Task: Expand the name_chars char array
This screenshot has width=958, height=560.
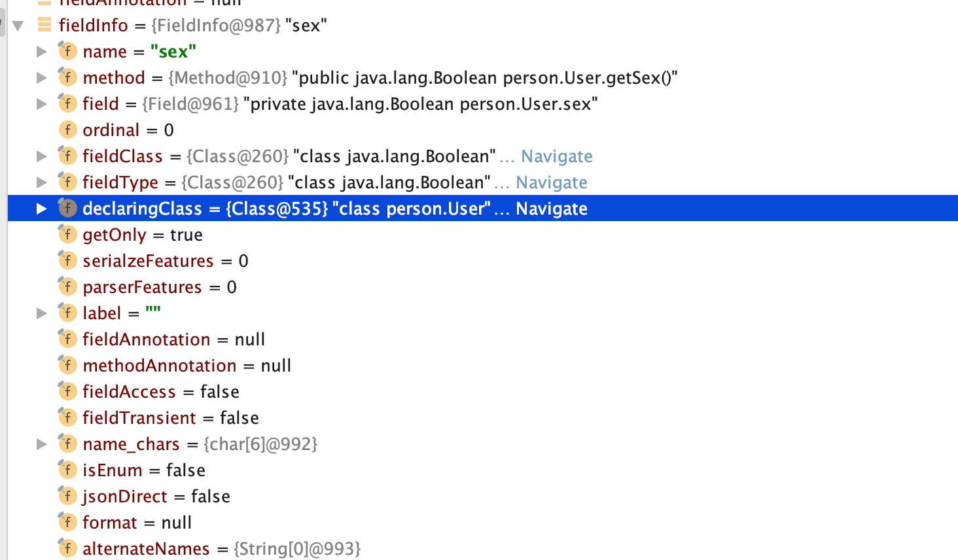Action: (x=41, y=444)
